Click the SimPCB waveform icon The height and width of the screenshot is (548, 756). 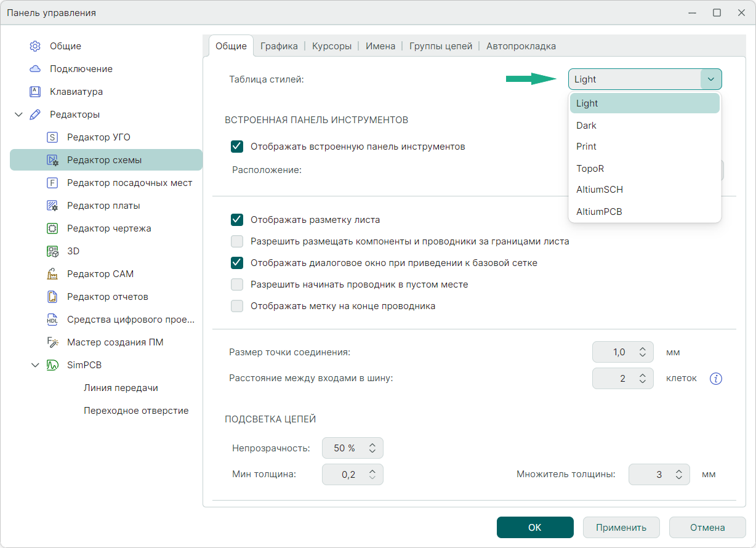52,365
